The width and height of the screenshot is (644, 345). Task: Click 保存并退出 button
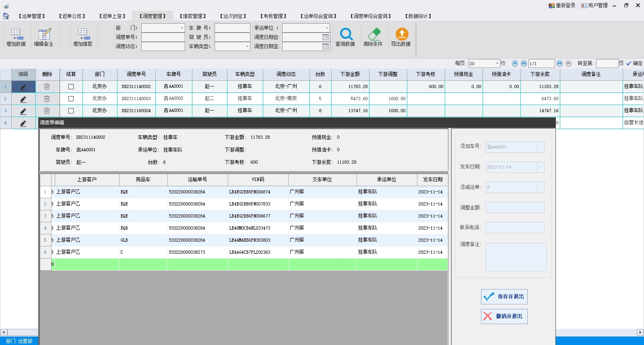coord(504,297)
